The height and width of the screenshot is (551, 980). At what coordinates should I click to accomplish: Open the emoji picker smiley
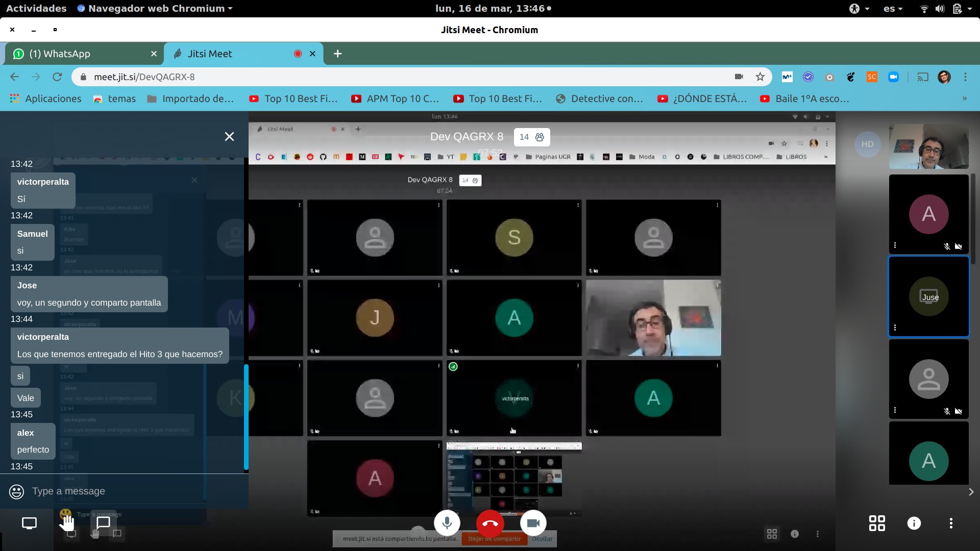coord(16,491)
